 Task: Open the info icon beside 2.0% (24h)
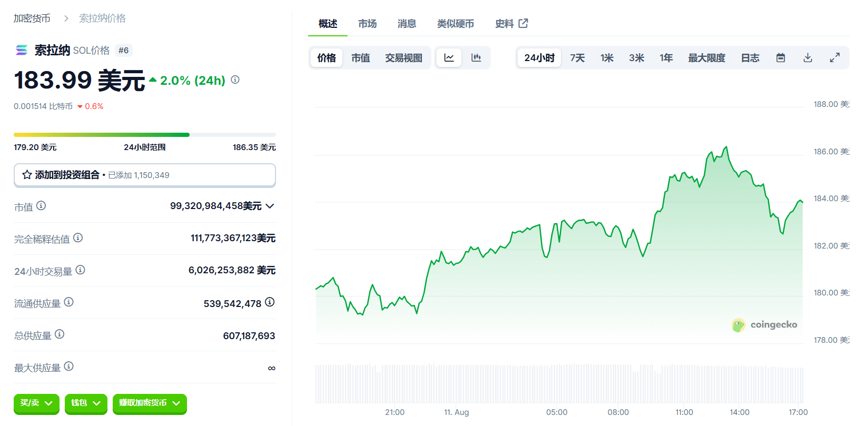(235, 80)
